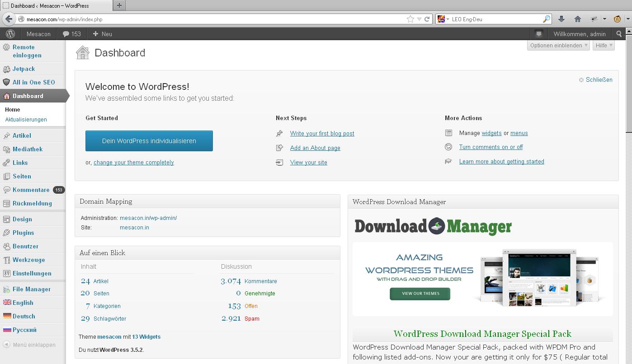
Task: Click Learn more about getting started
Action: (x=502, y=162)
